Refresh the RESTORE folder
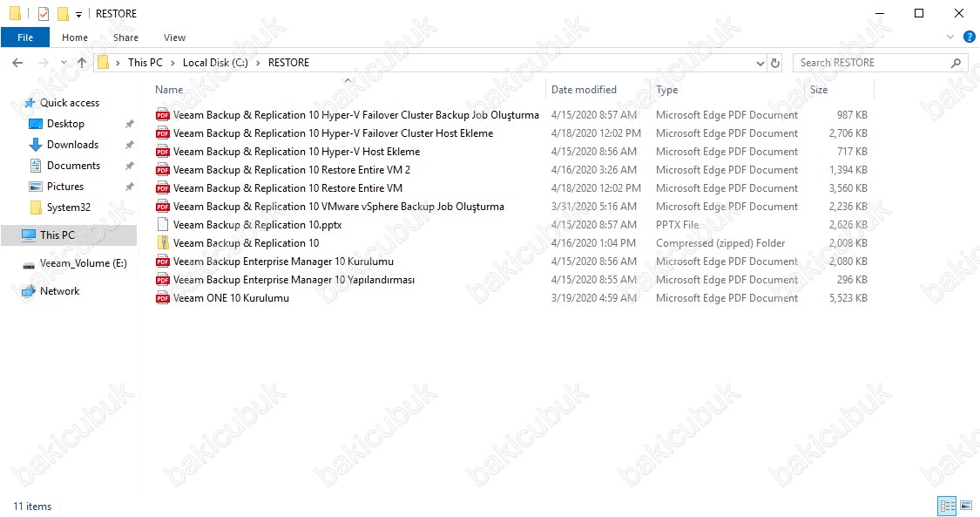Screen dimensions: 980x517 [x=775, y=63]
